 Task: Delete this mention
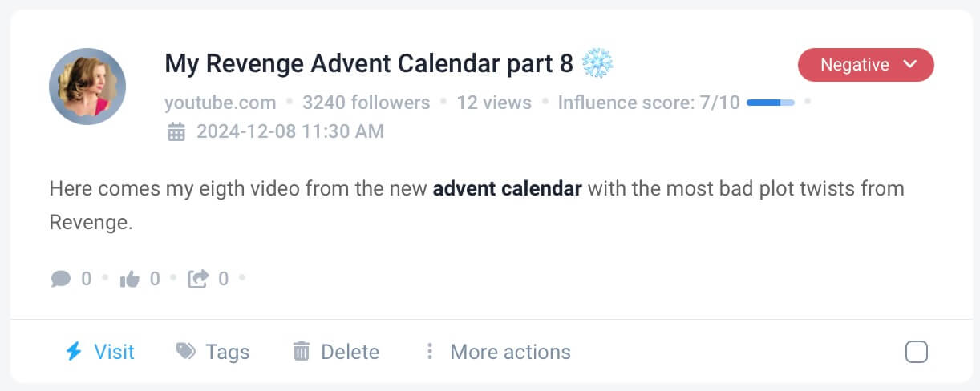(x=350, y=352)
